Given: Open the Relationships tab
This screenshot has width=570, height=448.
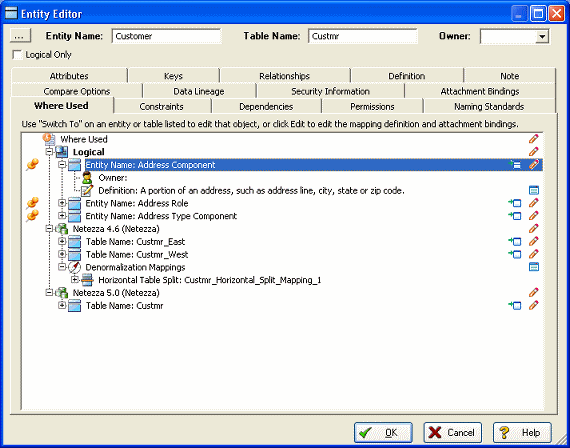Looking at the screenshot, I should (284, 76).
